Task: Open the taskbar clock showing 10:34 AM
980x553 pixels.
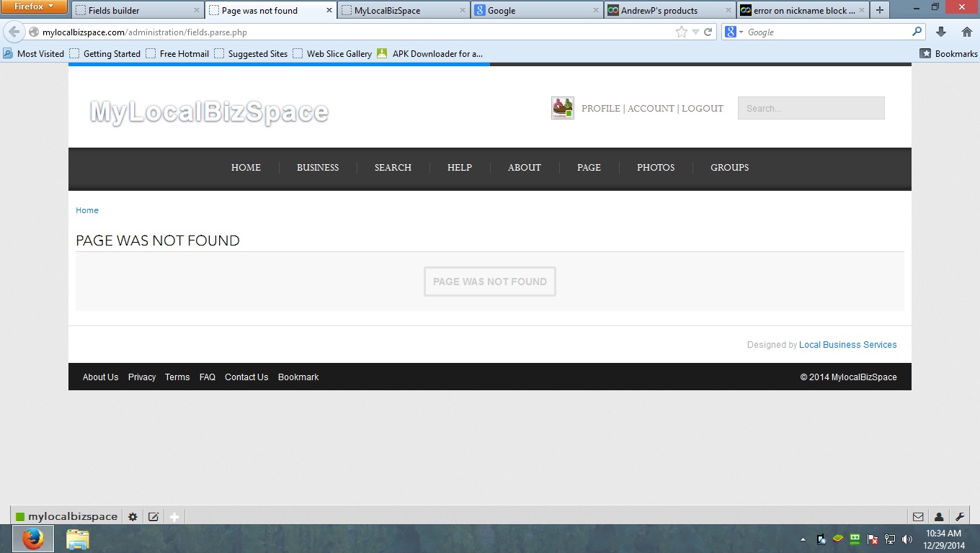Action: point(944,539)
